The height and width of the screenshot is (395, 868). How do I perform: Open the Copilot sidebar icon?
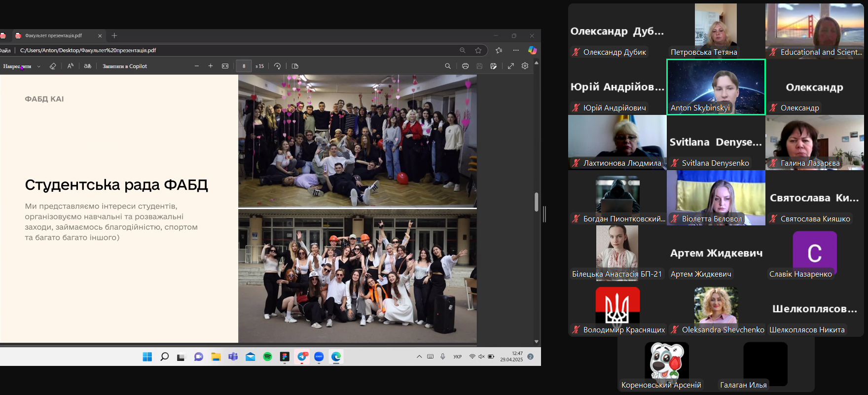[x=532, y=50]
